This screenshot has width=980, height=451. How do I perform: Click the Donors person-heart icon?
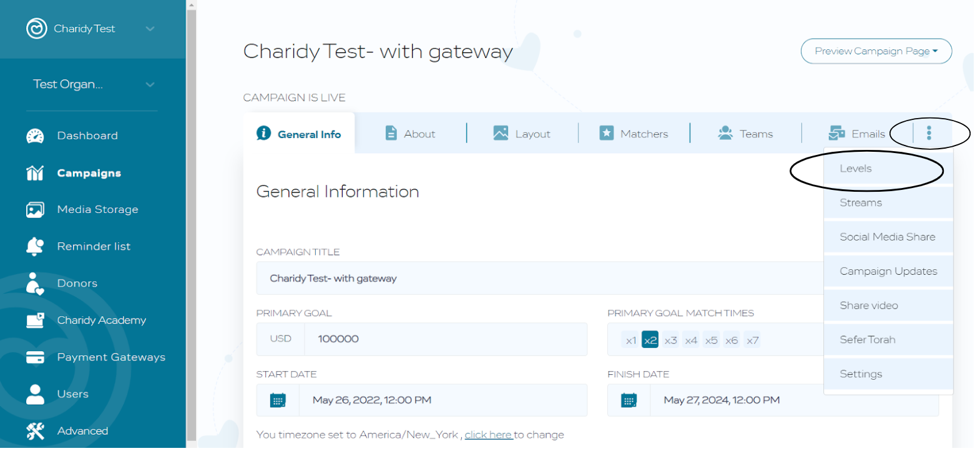(x=35, y=284)
